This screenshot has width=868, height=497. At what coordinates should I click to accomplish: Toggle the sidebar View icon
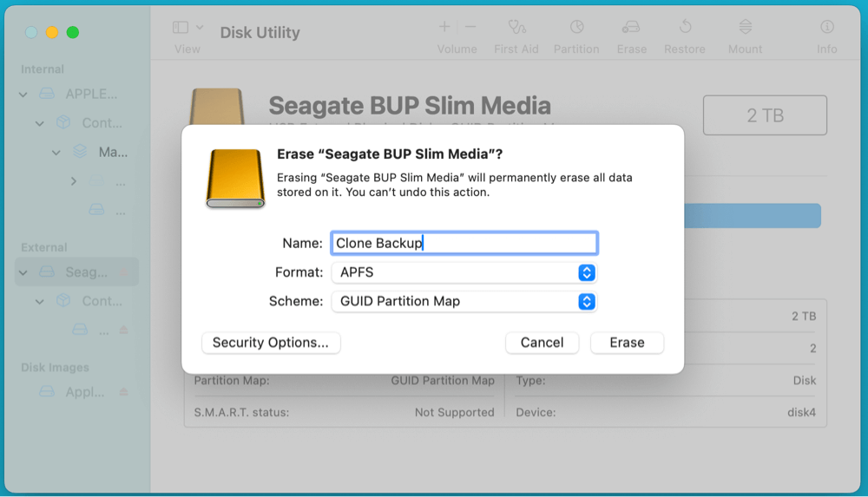pyautogui.click(x=181, y=27)
